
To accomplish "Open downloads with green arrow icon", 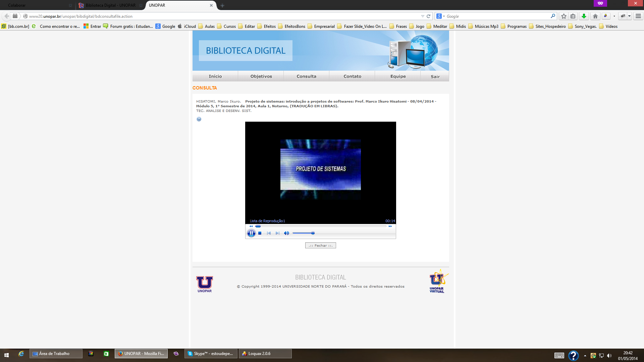I will pyautogui.click(x=584, y=16).
